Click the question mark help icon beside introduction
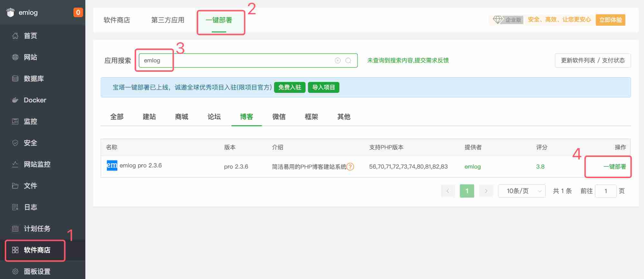This screenshot has width=644, height=279. (350, 166)
